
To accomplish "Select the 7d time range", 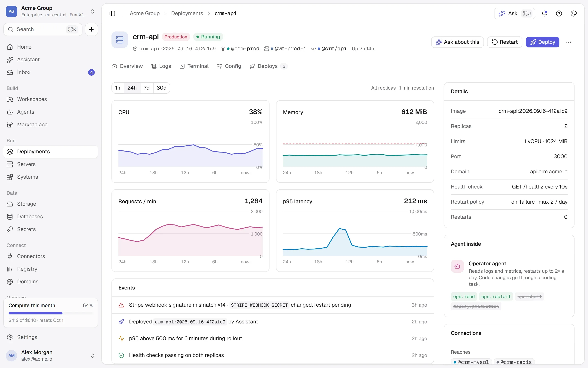I will click(147, 88).
